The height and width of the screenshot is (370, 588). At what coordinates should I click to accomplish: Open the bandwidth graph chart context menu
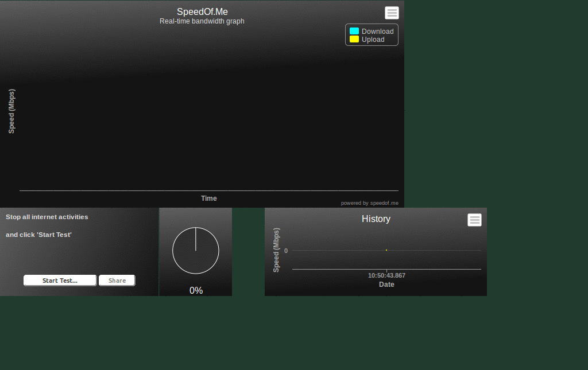[392, 13]
